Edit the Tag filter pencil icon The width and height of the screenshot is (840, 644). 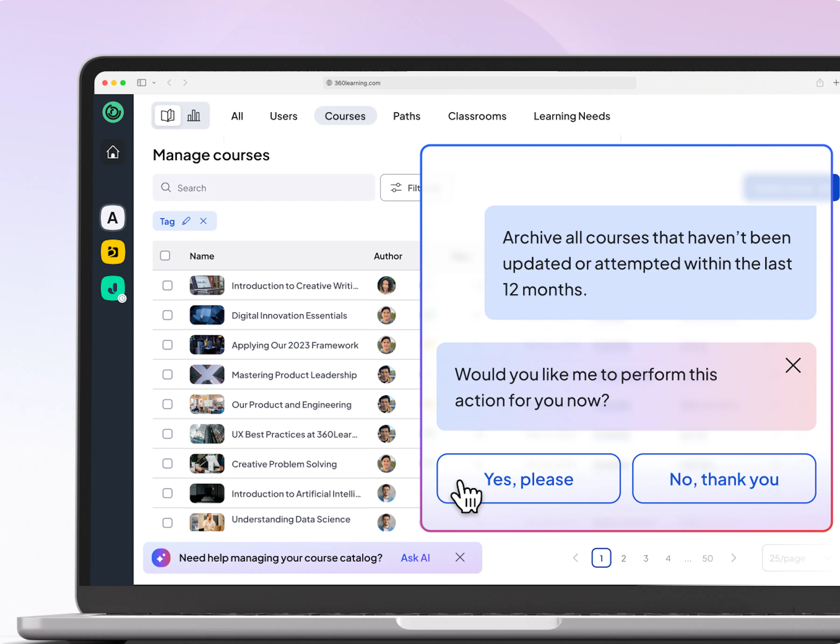pyautogui.click(x=186, y=221)
